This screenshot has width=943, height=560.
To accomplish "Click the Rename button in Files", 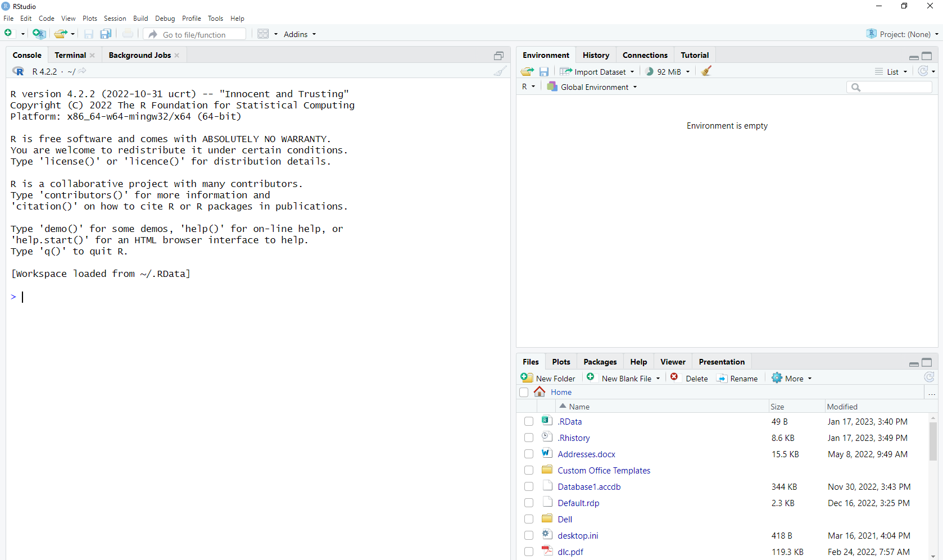I will (737, 378).
